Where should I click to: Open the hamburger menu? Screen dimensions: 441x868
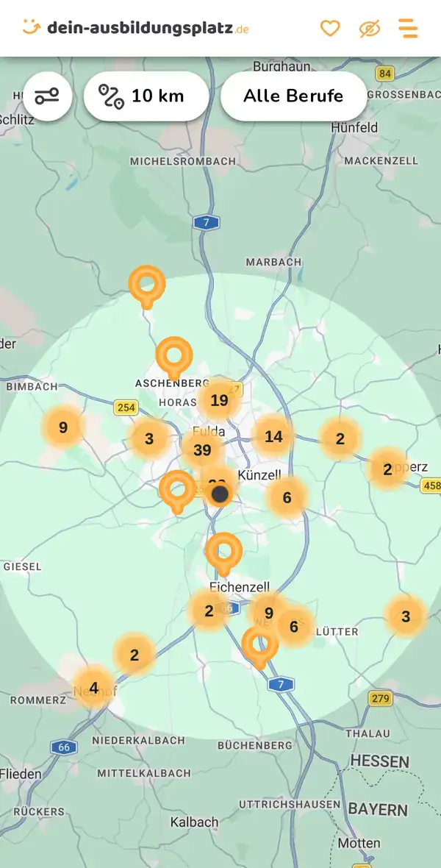[409, 28]
